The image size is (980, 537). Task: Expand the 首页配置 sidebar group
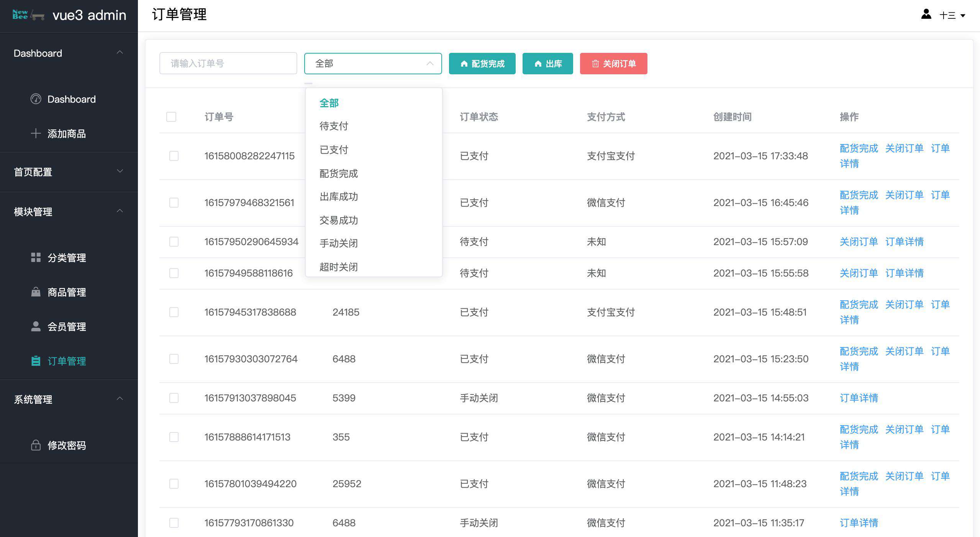point(69,172)
